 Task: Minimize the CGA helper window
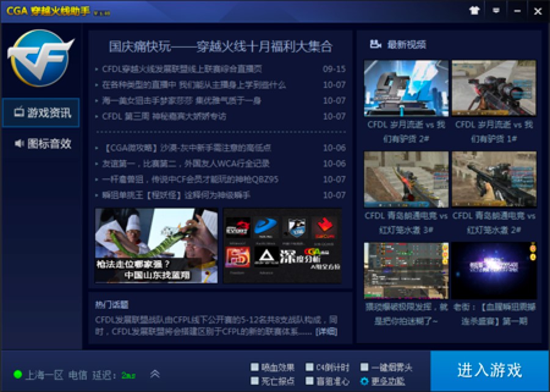tap(517, 11)
